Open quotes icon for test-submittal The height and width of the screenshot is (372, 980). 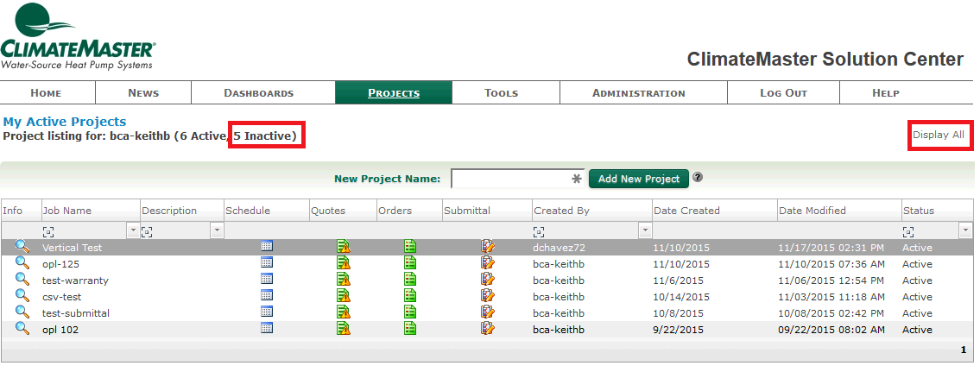tap(343, 312)
